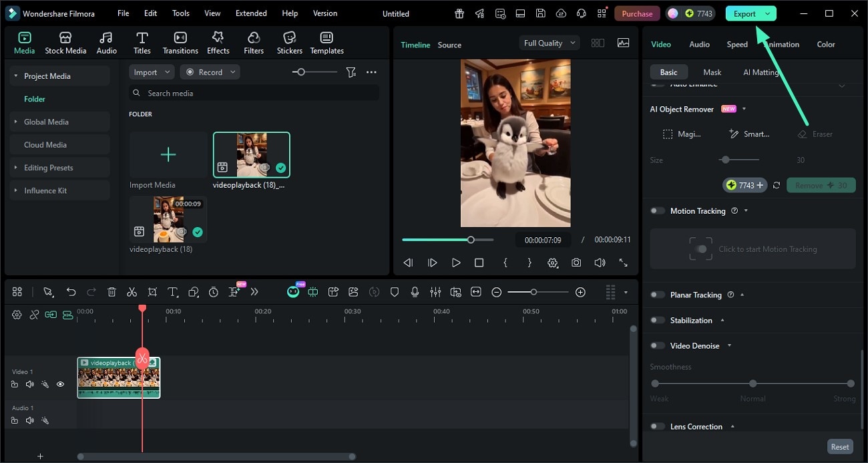Expand the Record options dropdown

(x=232, y=71)
